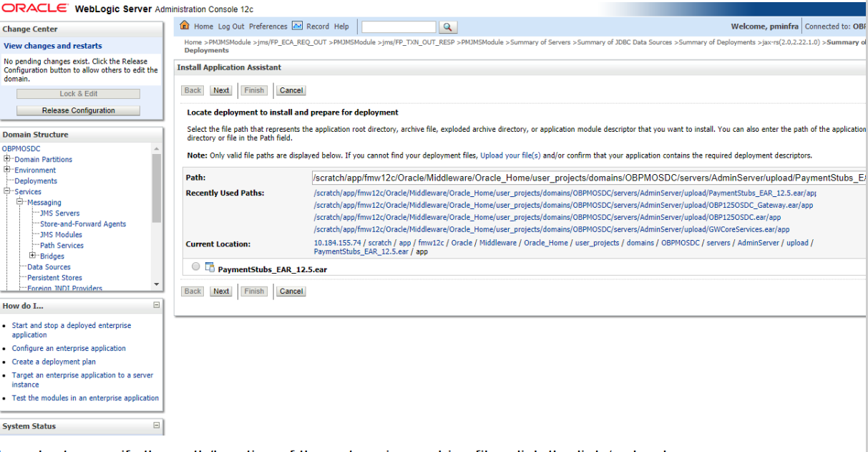Click Domain Structure scrollbar up arrow
868x452 pixels.
[x=157, y=148]
